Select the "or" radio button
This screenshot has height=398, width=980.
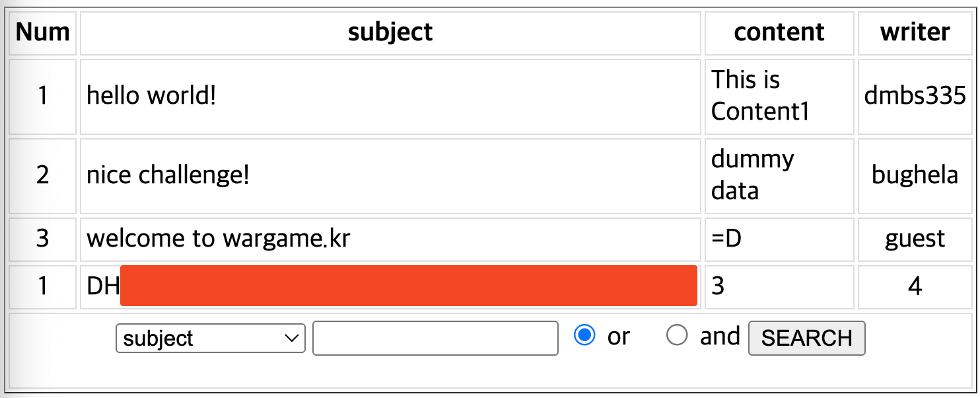(x=584, y=336)
